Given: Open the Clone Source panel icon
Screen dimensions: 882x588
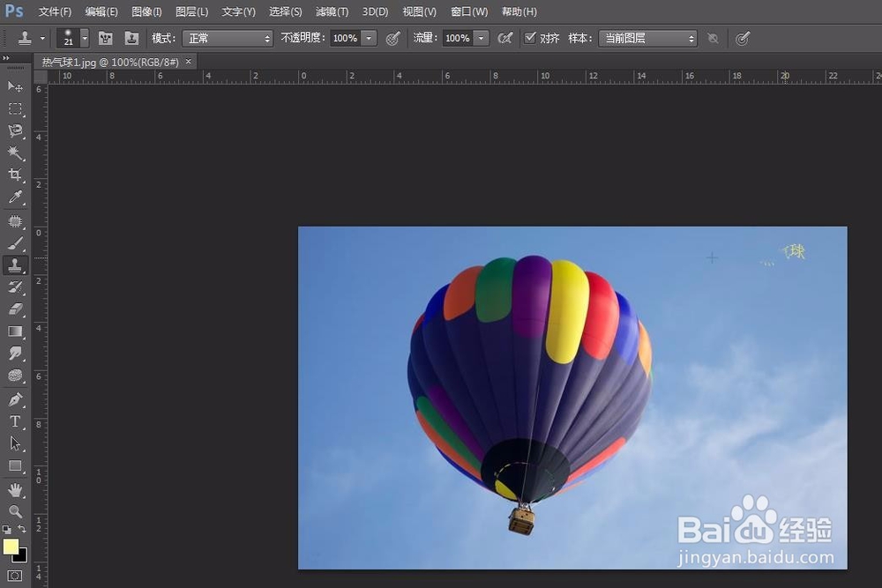Looking at the screenshot, I should [131, 38].
